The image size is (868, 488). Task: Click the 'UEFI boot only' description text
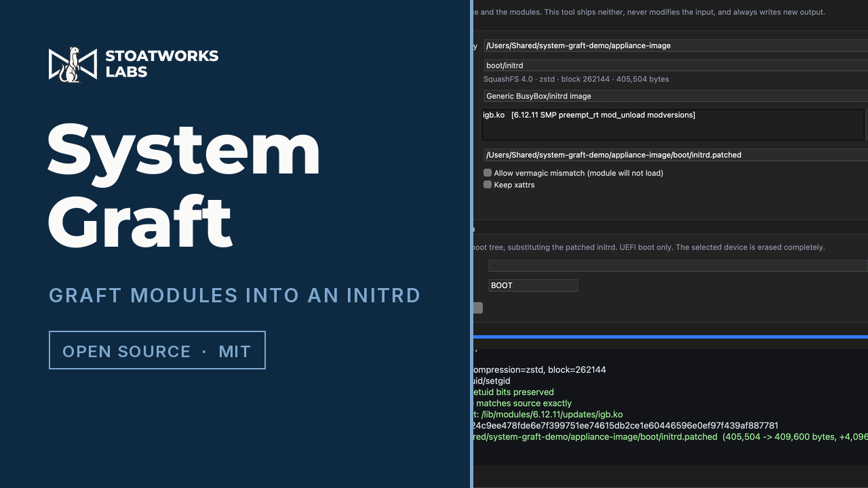tap(648, 247)
